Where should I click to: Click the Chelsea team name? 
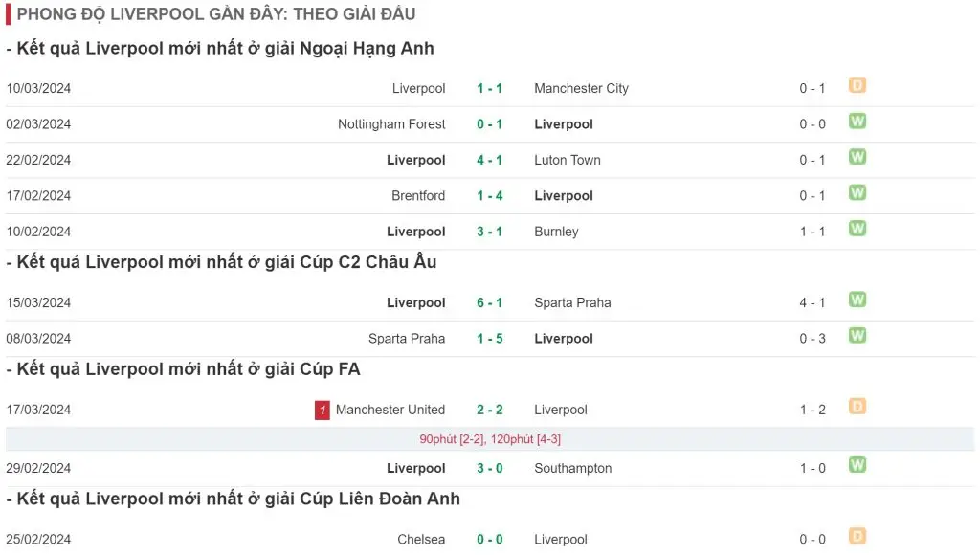[x=421, y=540]
